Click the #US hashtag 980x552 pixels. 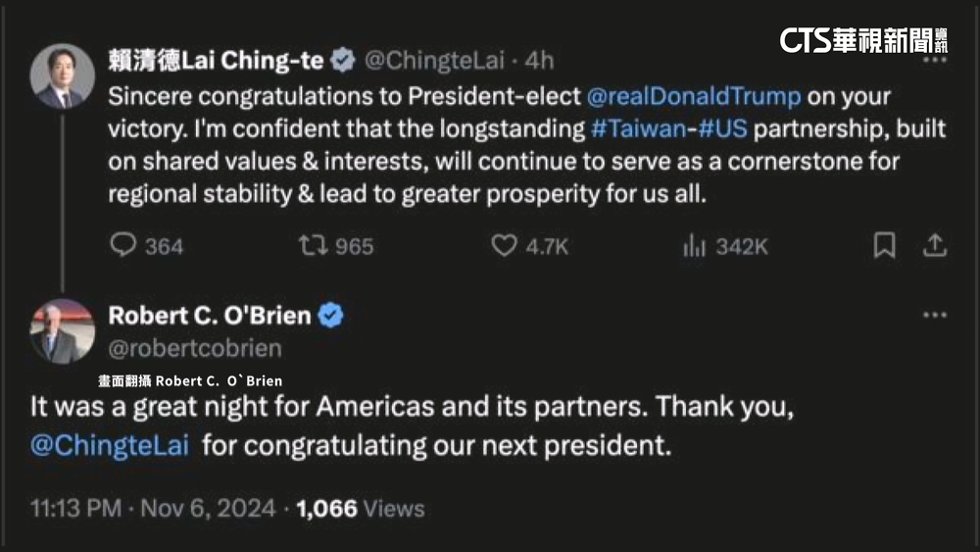(x=724, y=128)
